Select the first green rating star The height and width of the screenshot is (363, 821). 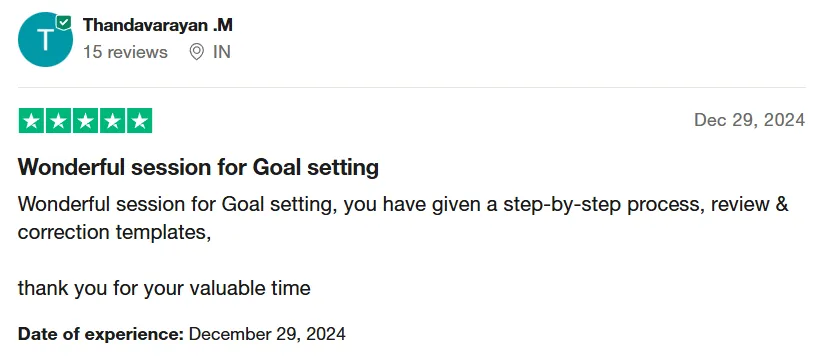pyautogui.click(x=32, y=120)
